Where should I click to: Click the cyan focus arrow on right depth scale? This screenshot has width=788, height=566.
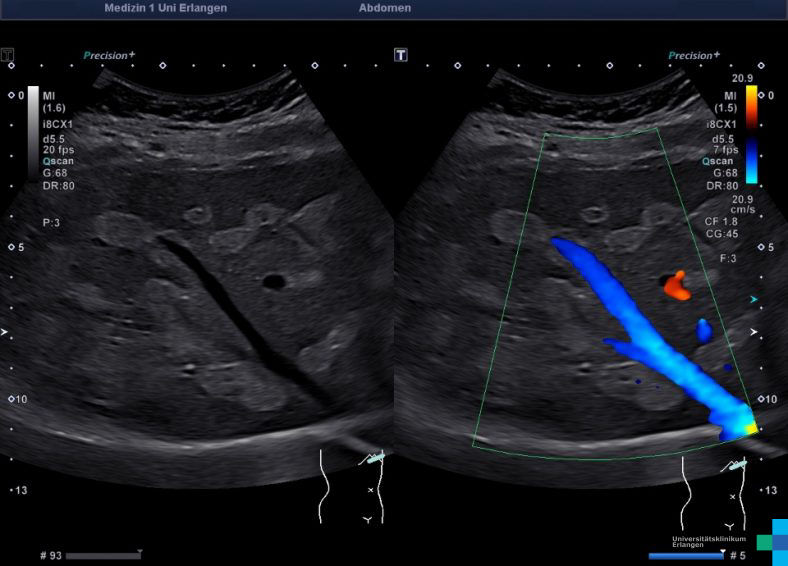pyautogui.click(x=754, y=299)
